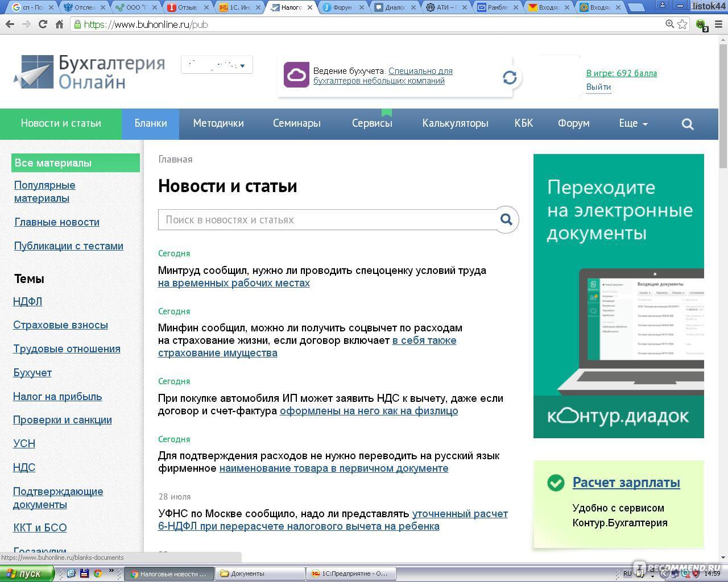The height and width of the screenshot is (582, 728).
Task: Open the Форум section
Action: 573,123
